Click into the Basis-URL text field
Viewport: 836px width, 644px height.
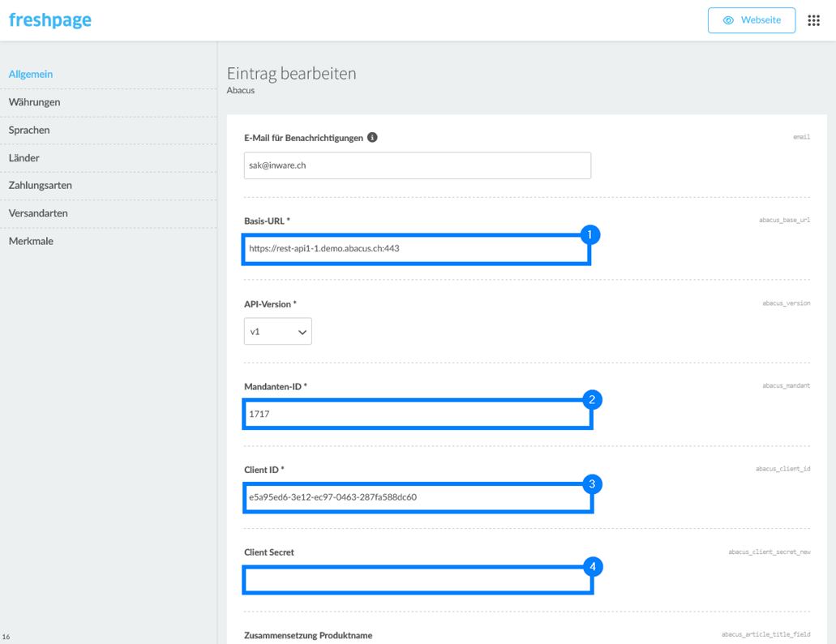415,249
